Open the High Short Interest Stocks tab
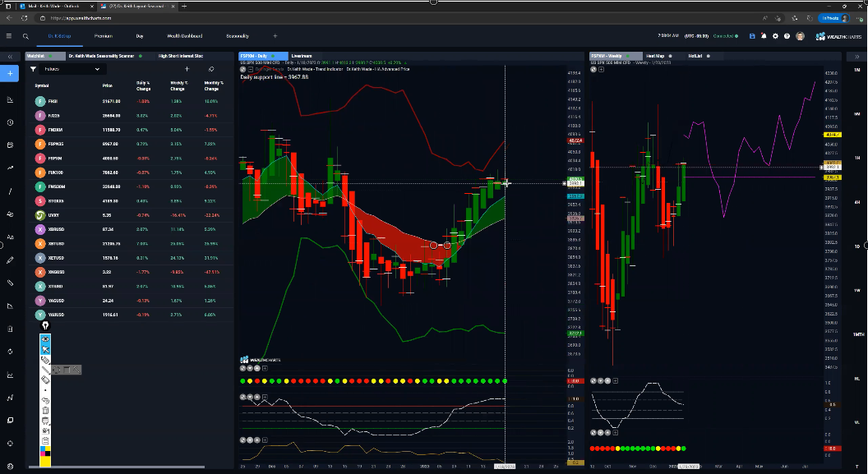Screen dimensions: 868x474 click(x=181, y=56)
